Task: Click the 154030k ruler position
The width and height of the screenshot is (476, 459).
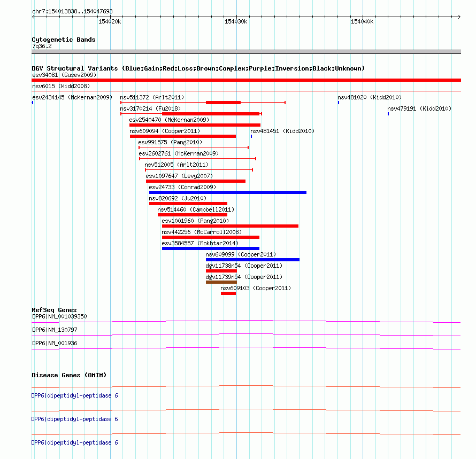Action: pyautogui.click(x=236, y=21)
